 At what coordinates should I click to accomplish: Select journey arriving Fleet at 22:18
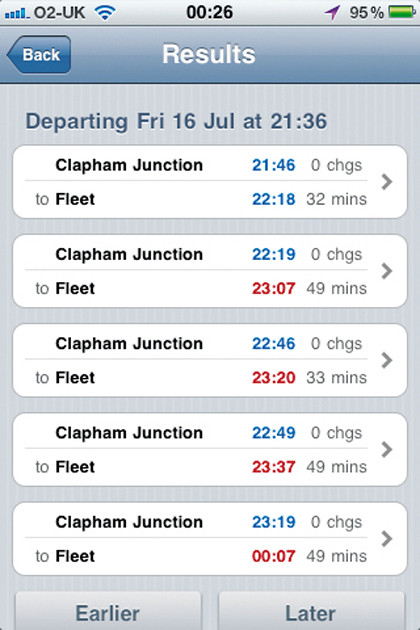[x=210, y=182]
